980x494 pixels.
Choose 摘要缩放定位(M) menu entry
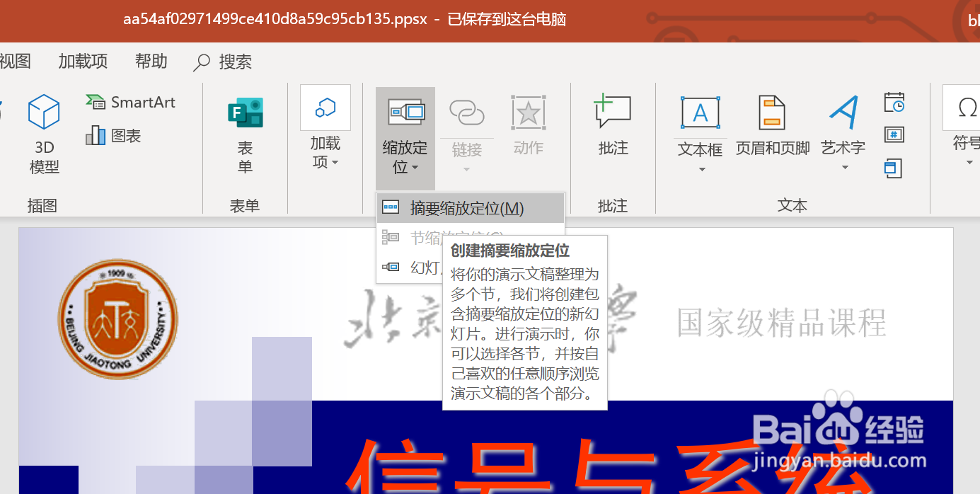tap(471, 208)
